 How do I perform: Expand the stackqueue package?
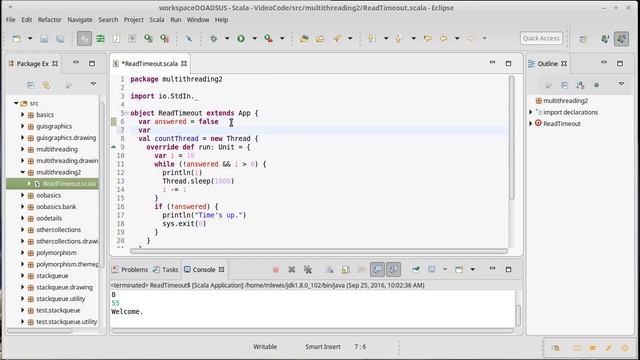(22, 276)
